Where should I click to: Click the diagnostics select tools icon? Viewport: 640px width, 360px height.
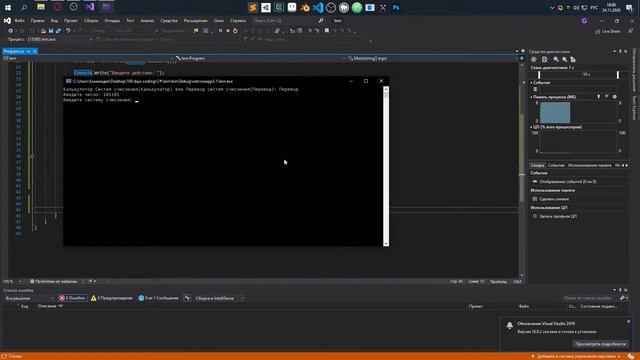(x=544, y=60)
